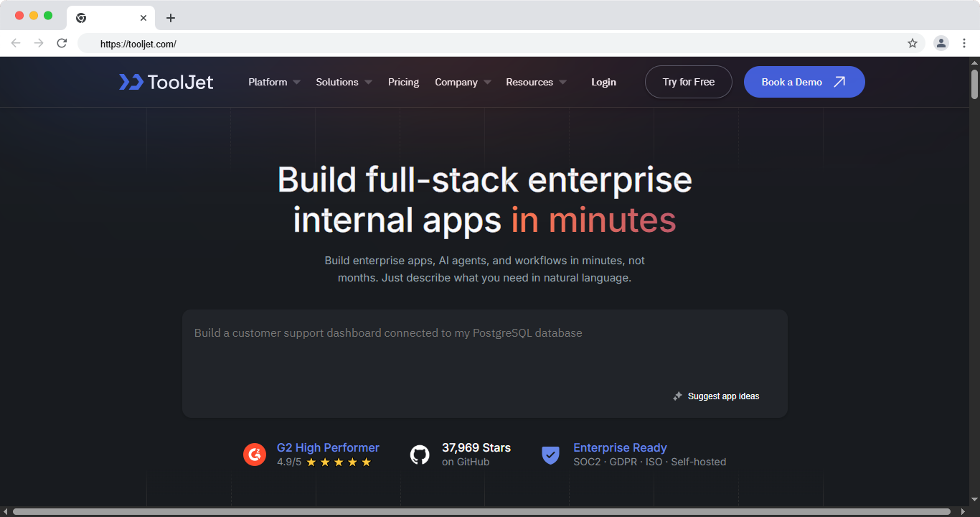Click the Enterprise Ready shield icon
Image resolution: width=980 pixels, height=517 pixels.
[550, 455]
